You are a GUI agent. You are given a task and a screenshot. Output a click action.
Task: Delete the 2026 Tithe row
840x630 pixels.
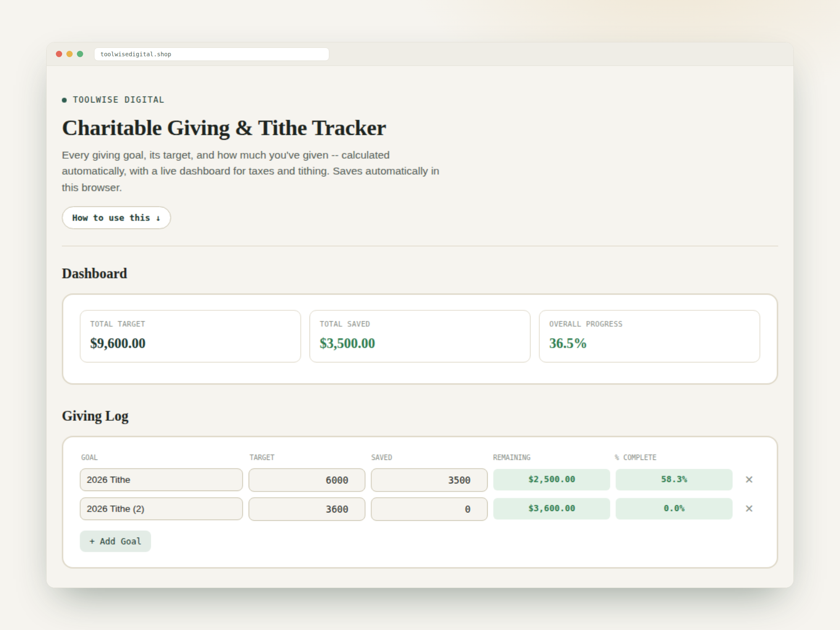[749, 480]
